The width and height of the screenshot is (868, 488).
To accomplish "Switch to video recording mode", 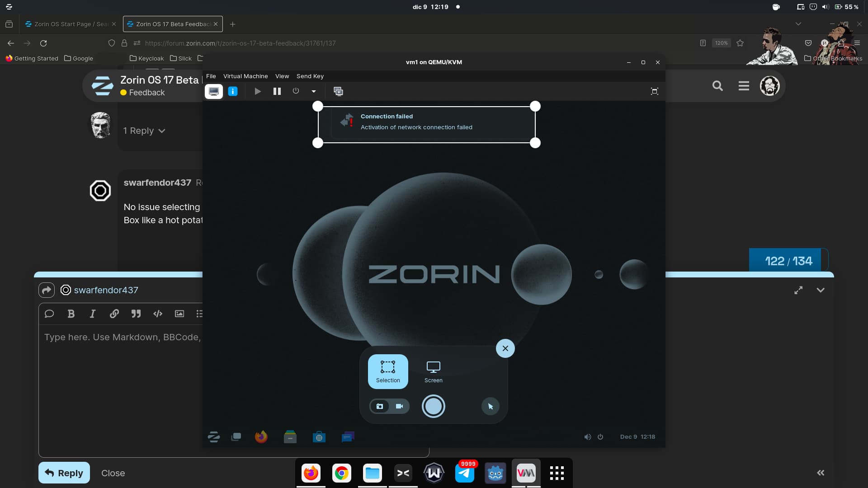I will tap(399, 406).
